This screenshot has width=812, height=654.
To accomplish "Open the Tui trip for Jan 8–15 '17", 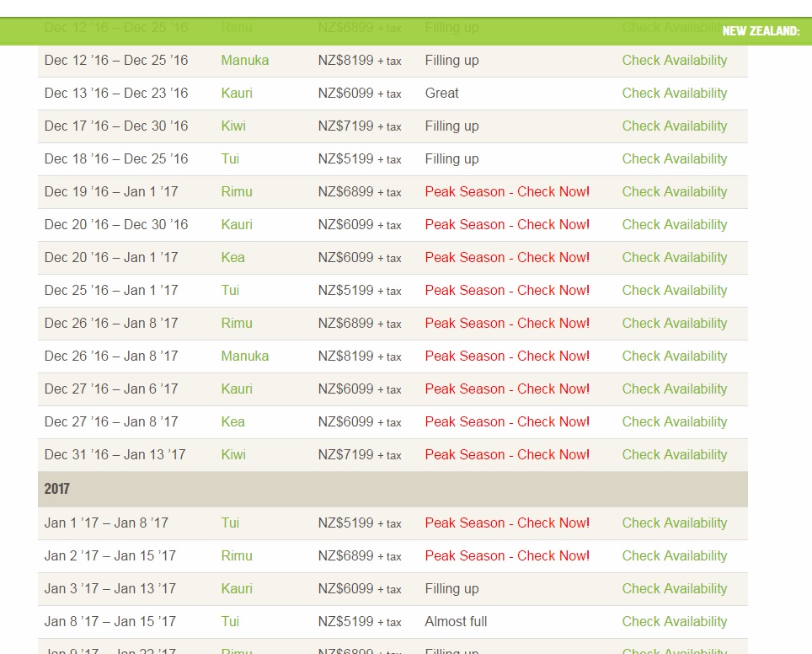I will [x=230, y=622].
